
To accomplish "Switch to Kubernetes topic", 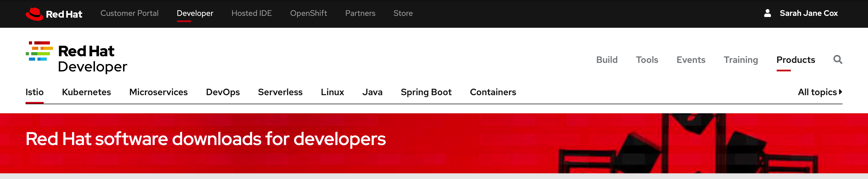I will click(x=86, y=92).
